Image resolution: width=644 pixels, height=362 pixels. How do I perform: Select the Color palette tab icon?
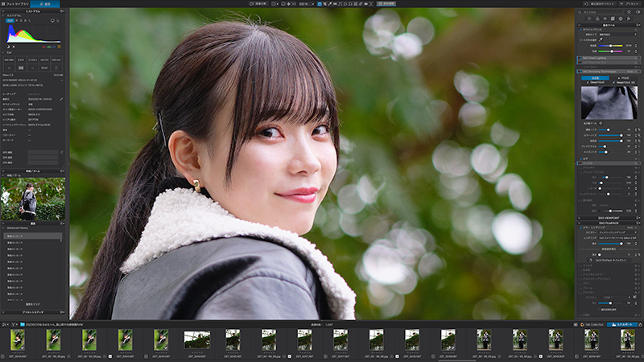(597, 19)
